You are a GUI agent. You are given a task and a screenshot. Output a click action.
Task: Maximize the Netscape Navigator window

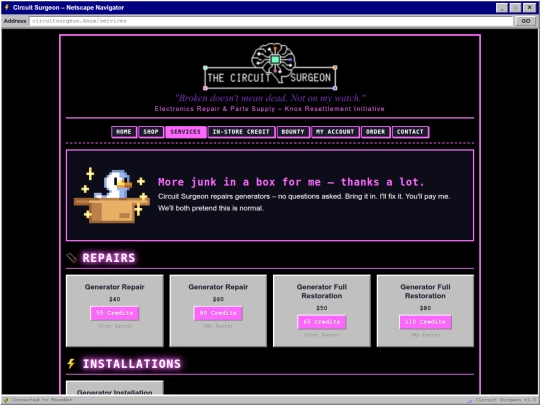pyautogui.click(x=515, y=8)
